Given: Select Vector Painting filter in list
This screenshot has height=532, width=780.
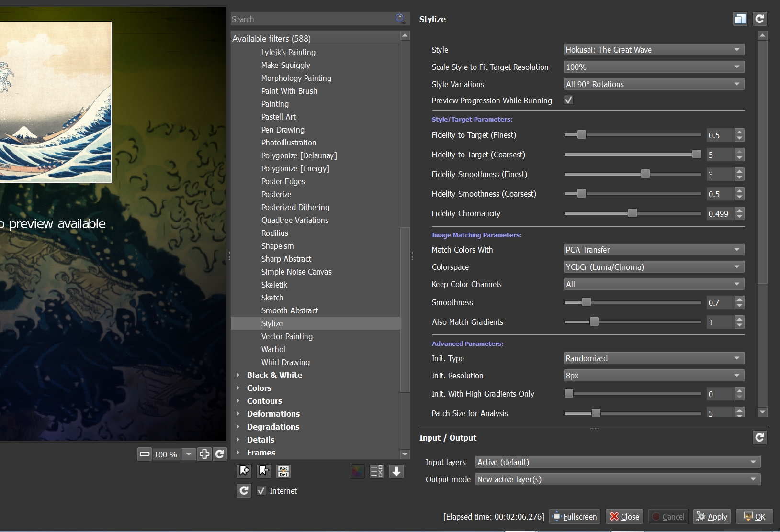Looking at the screenshot, I should pos(287,336).
